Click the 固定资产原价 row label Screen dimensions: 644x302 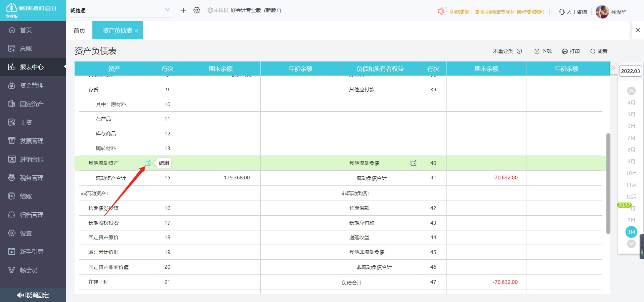tap(103, 237)
